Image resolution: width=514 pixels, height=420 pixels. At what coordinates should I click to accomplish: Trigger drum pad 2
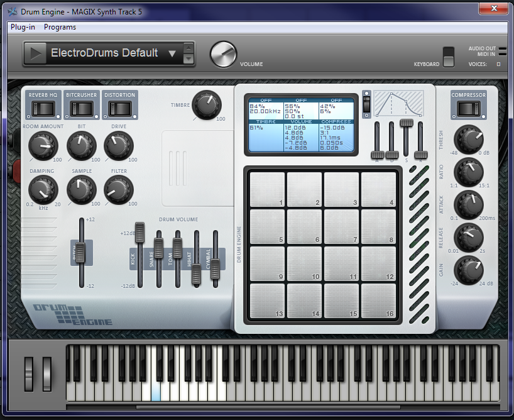click(304, 190)
